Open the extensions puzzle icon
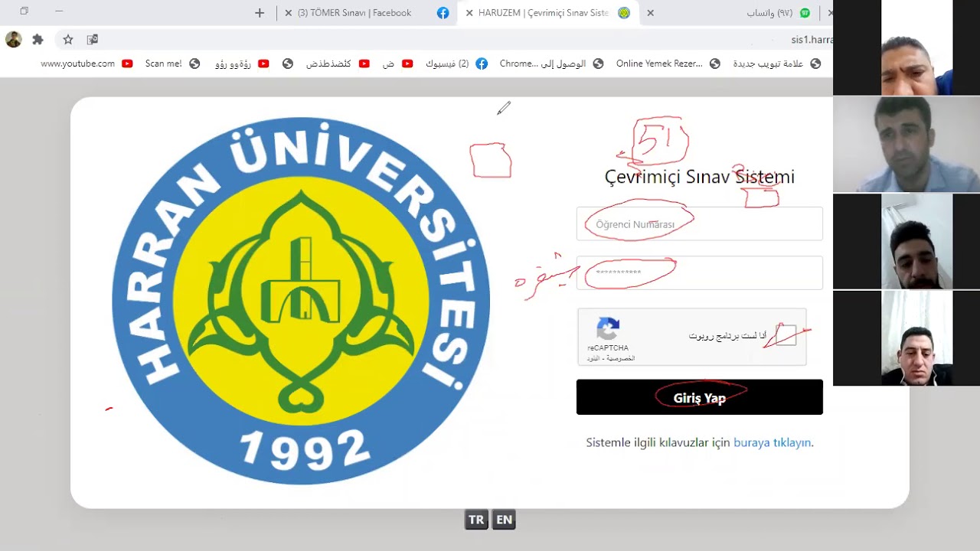 click(38, 39)
